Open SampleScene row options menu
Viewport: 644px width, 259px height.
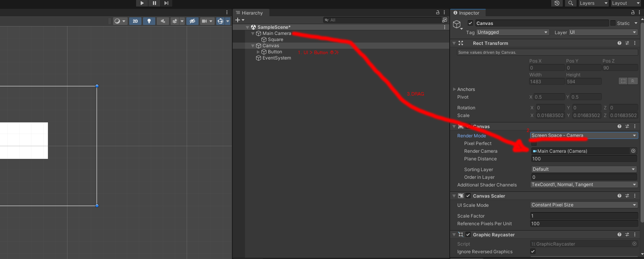tap(445, 27)
